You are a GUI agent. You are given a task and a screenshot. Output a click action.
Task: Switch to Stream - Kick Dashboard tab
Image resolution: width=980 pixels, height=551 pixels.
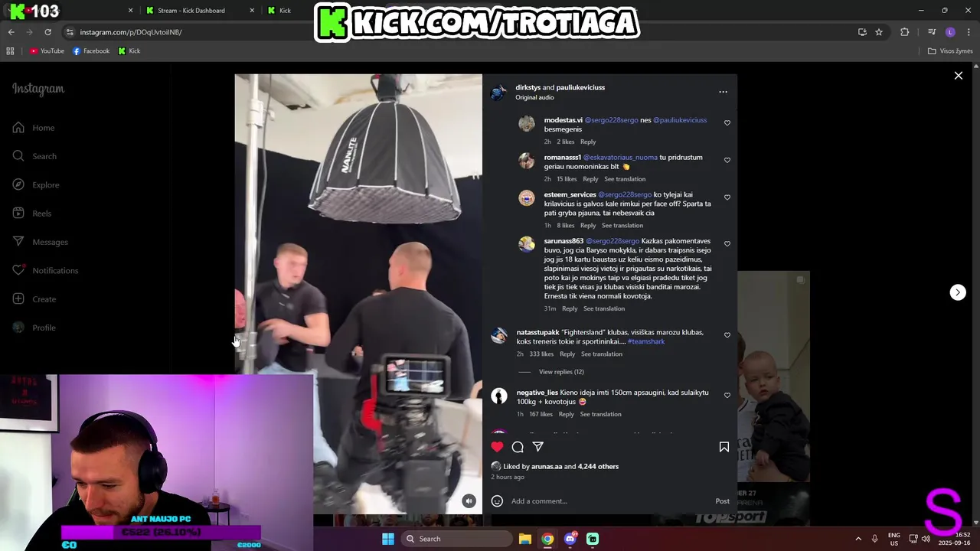[191, 11]
